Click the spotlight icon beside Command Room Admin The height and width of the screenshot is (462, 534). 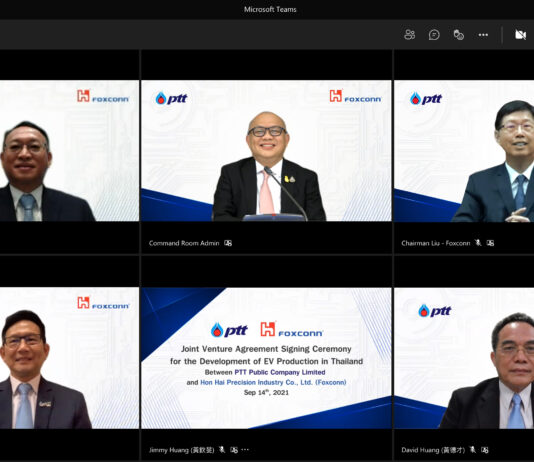coord(228,243)
